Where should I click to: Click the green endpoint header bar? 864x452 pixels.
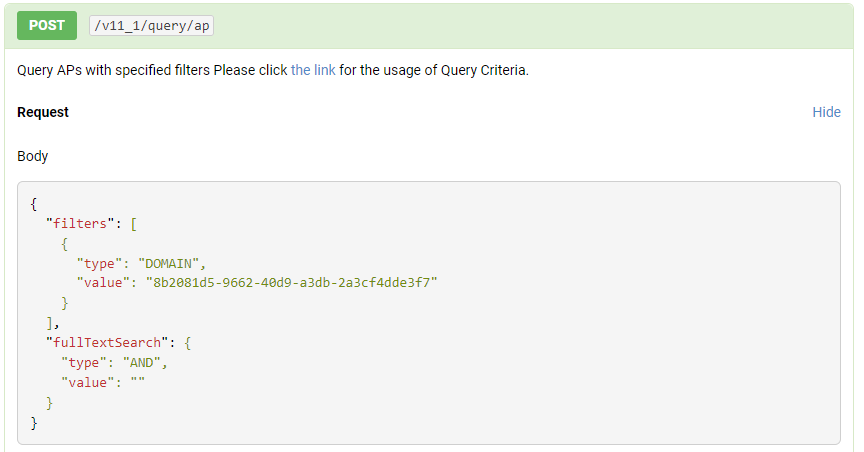(429, 26)
